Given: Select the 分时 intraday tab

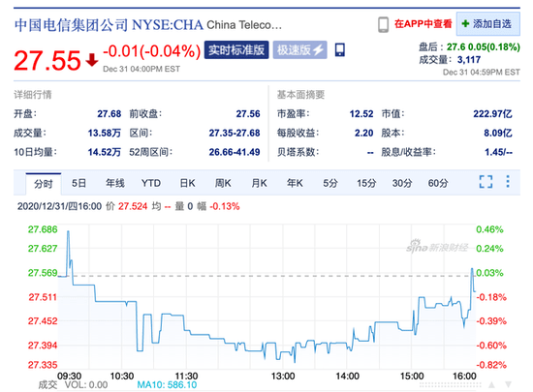Looking at the screenshot, I should pos(44,184).
